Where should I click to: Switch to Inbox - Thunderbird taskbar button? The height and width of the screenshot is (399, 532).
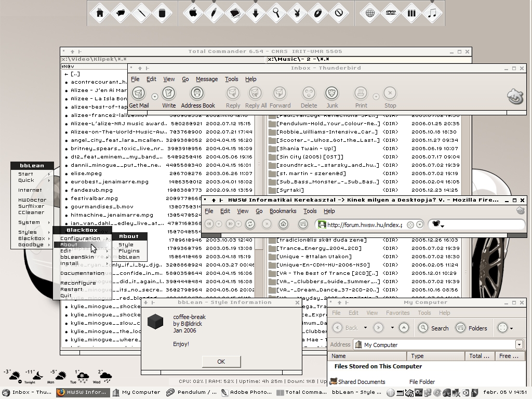pyautogui.click(x=27, y=392)
